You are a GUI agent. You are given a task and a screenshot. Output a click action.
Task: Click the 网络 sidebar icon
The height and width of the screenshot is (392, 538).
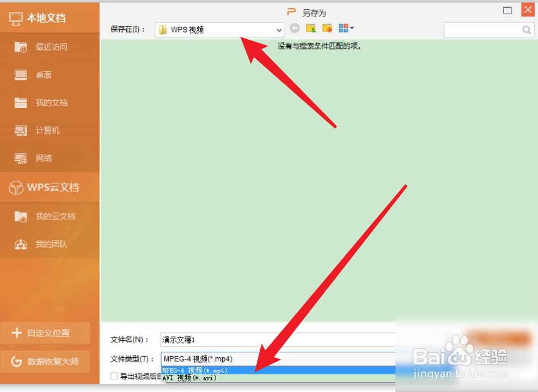coord(21,159)
